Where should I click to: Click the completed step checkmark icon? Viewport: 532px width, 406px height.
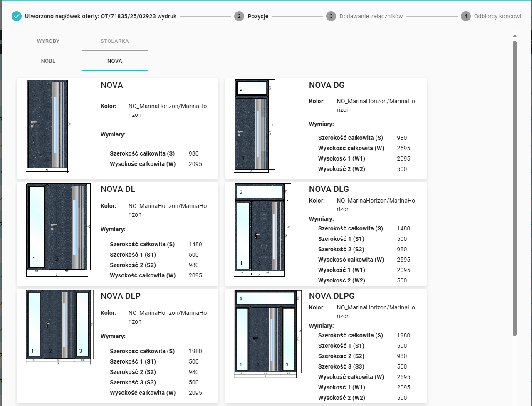click(x=17, y=16)
